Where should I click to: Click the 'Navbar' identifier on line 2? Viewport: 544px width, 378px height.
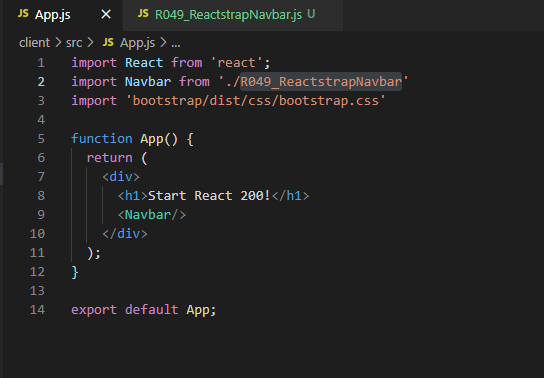click(x=148, y=82)
